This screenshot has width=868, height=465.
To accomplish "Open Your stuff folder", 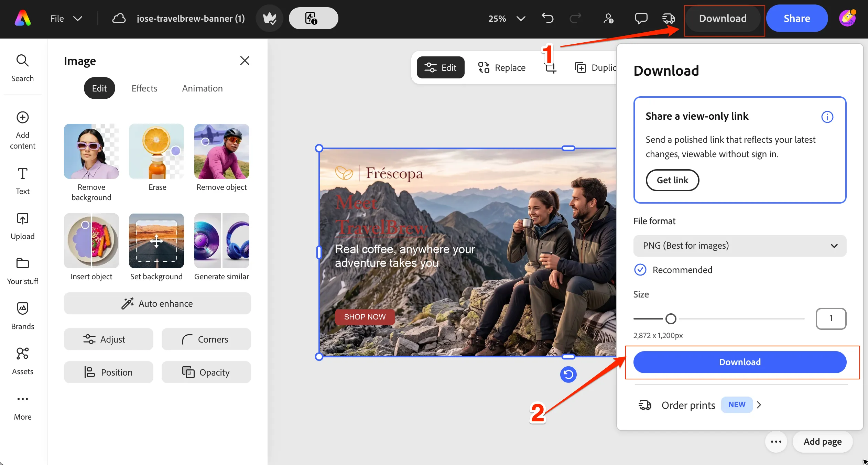I will [x=22, y=271].
